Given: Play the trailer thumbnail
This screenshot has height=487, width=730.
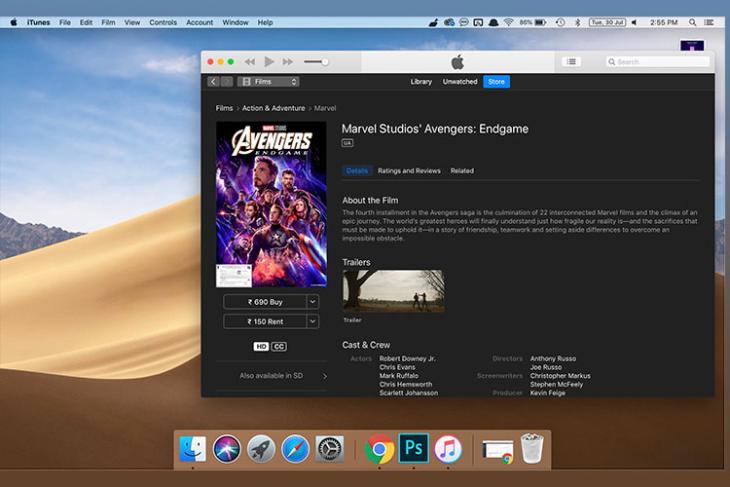Looking at the screenshot, I should (x=393, y=291).
